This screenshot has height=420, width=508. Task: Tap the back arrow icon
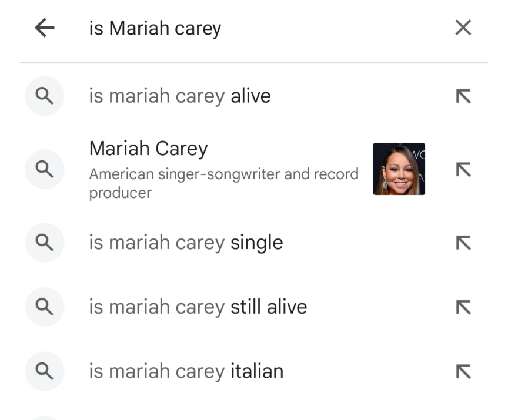[x=45, y=28]
